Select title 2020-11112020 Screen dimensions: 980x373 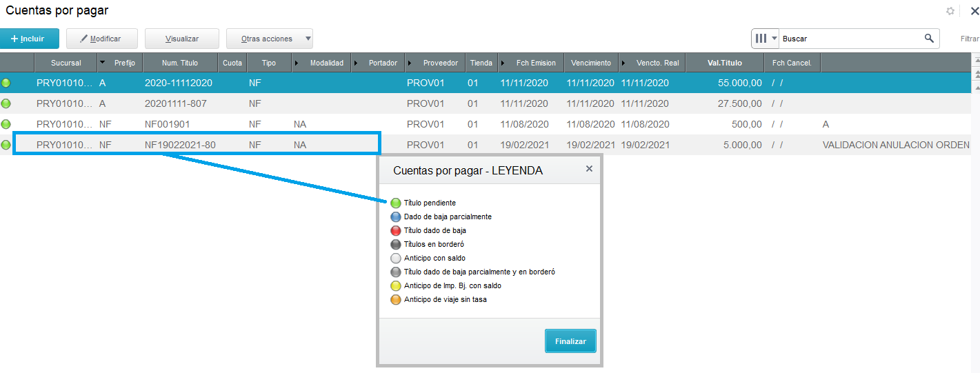click(x=179, y=83)
